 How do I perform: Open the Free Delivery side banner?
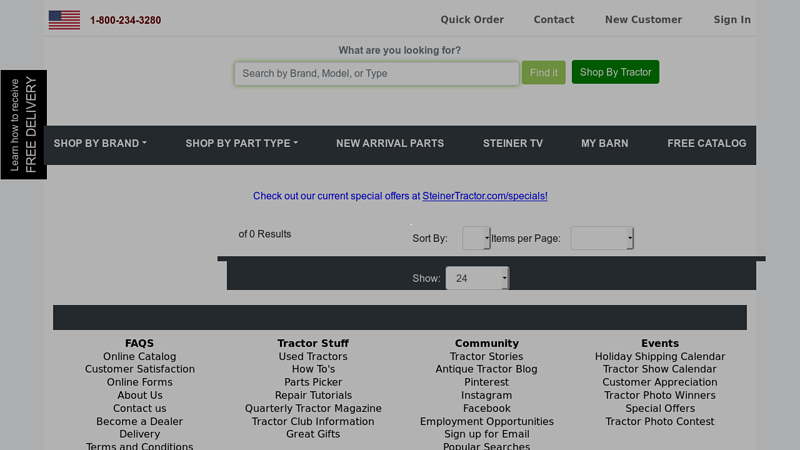click(x=23, y=125)
